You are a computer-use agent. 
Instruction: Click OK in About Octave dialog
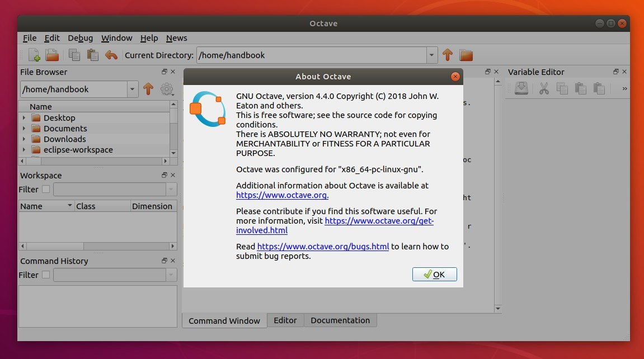tap(435, 275)
